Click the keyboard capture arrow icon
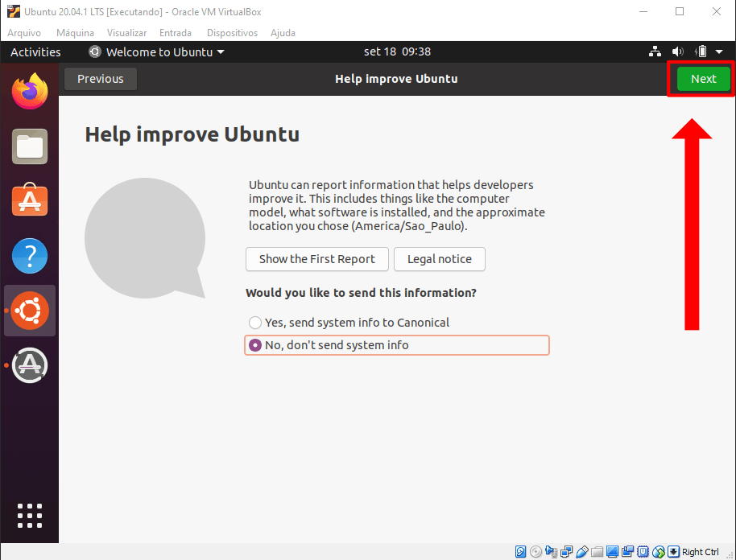The width and height of the screenshot is (736, 560). point(673,552)
